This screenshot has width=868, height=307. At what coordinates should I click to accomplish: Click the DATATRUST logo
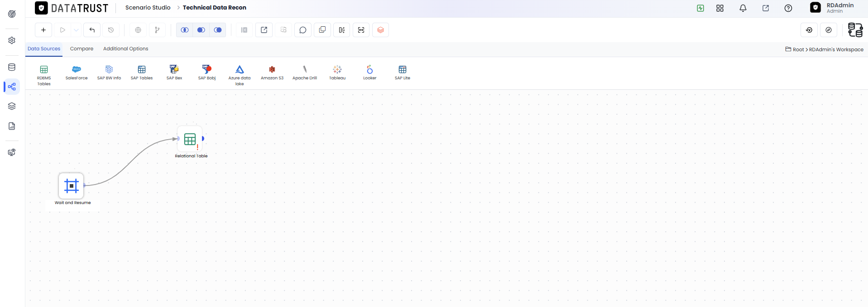click(x=72, y=8)
